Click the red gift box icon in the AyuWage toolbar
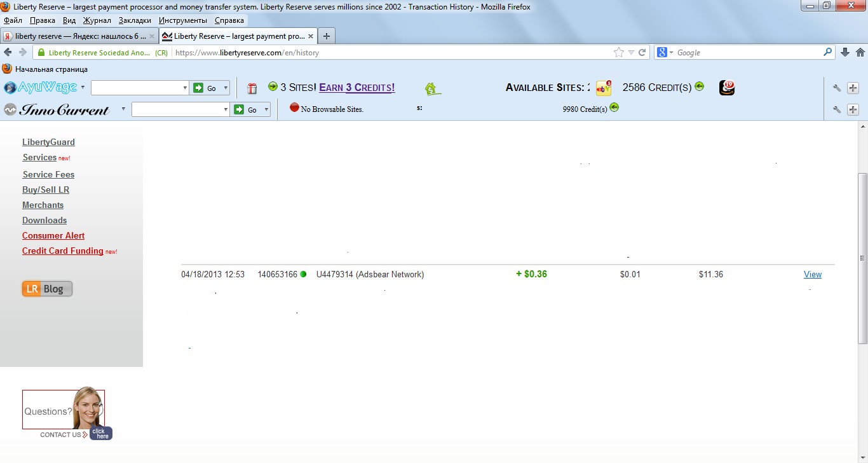The width and height of the screenshot is (868, 463). 252,88
